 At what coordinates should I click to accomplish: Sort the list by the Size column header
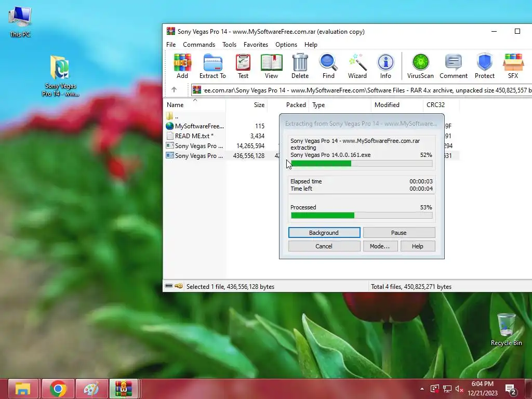click(247, 105)
